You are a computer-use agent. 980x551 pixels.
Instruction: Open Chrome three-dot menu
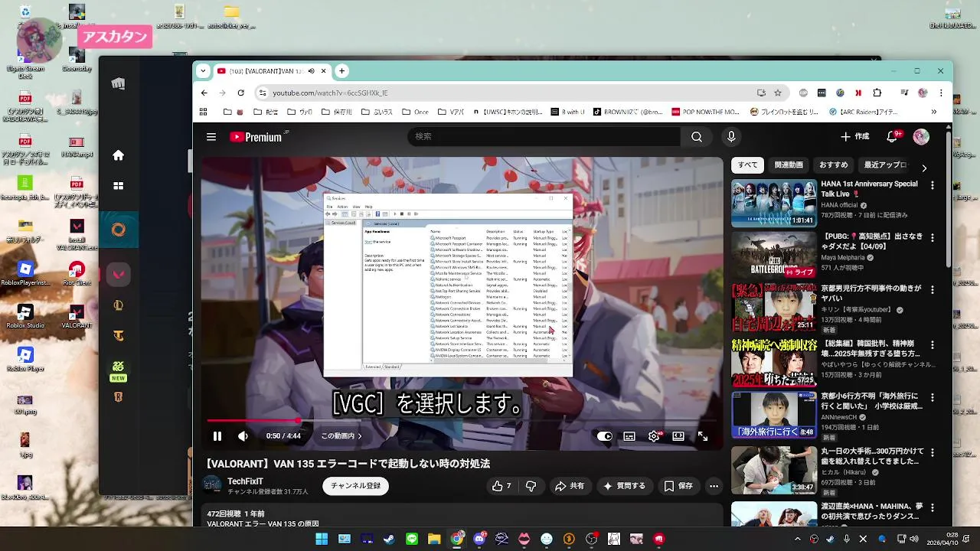[x=941, y=93]
